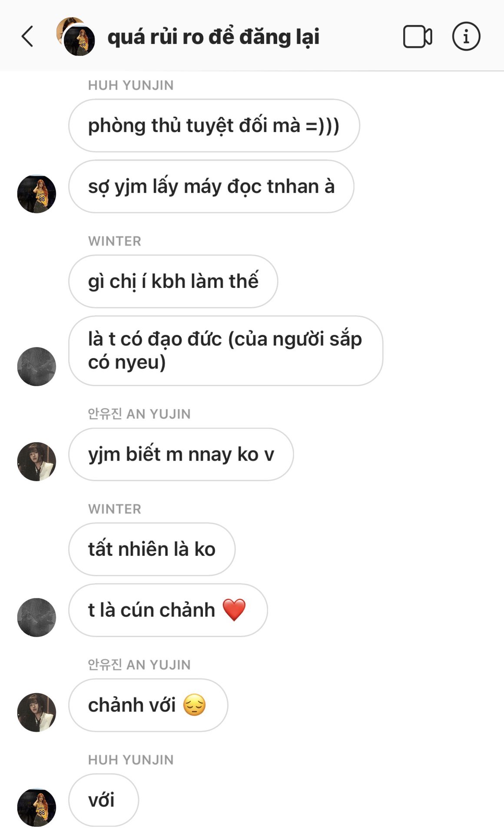Screen dimensions: 504x835
Task: Tap the back arrow icon
Action: click(27, 36)
